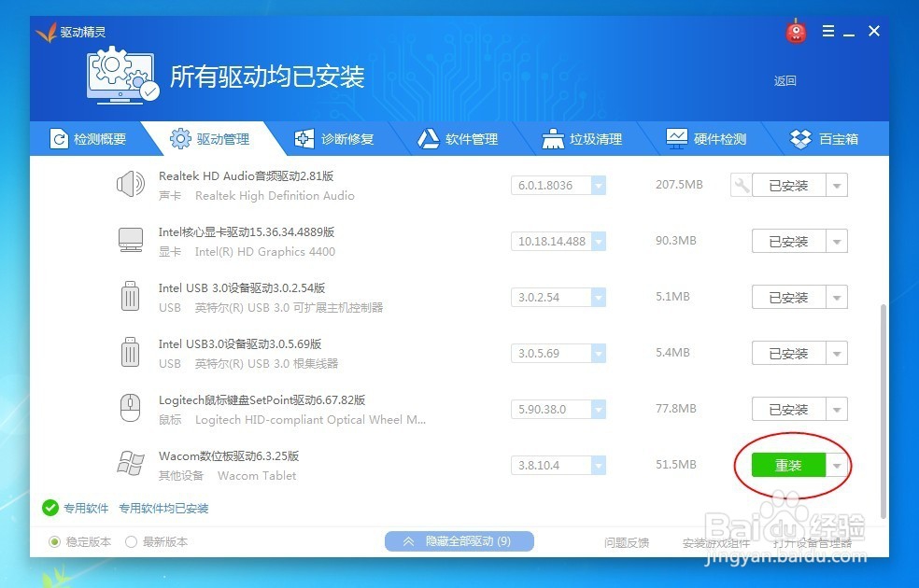Click the speaker icon for Realtek HD Audio
The width and height of the screenshot is (919, 588).
(x=130, y=185)
